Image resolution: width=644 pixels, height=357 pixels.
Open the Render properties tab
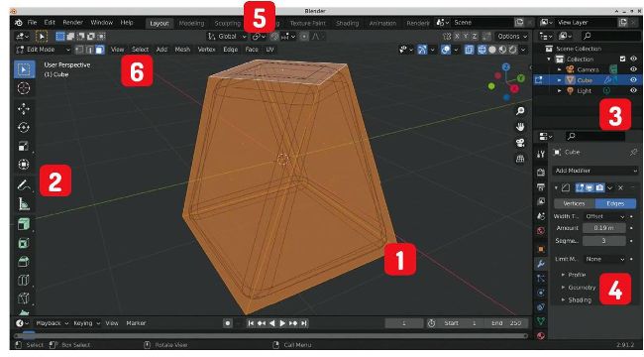541,173
